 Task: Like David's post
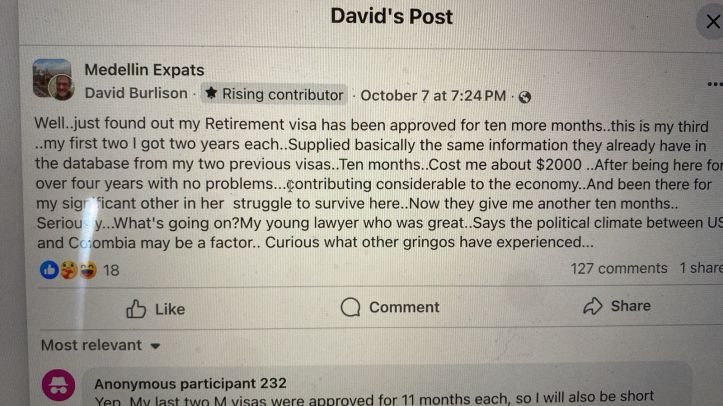pos(155,309)
